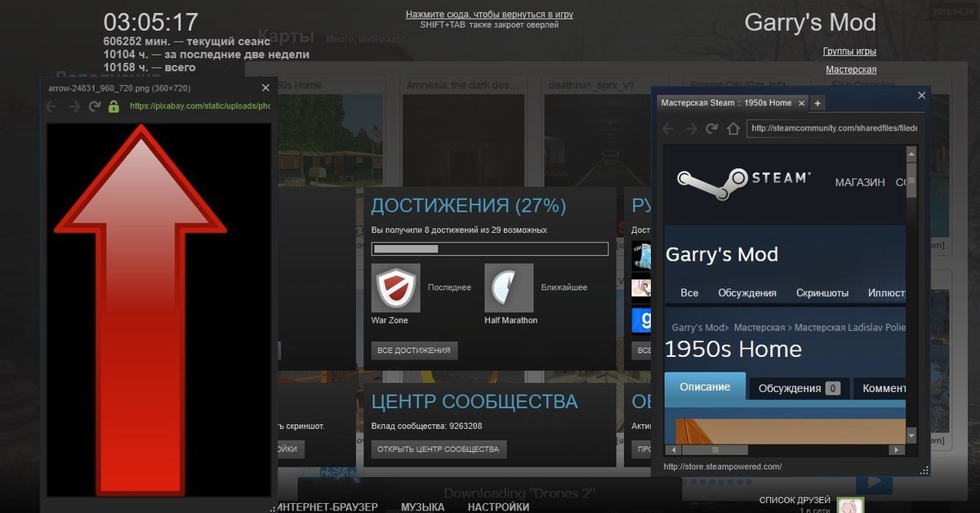Screen dimensions: 980x513
Task: Click 'Мастерская' breadcrumb link
Action: (x=759, y=328)
